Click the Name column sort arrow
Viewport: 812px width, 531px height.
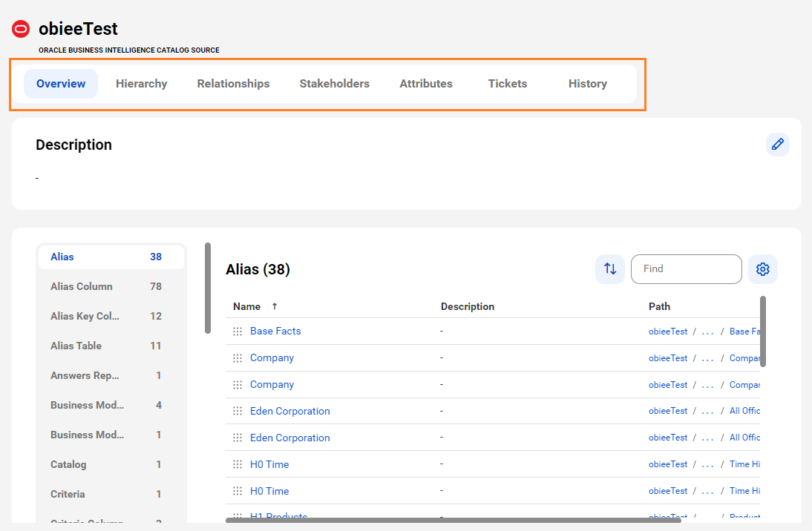(275, 306)
